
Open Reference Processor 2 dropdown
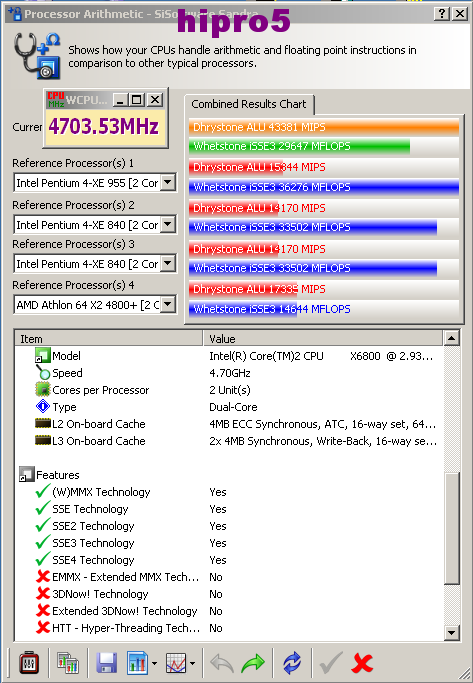click(x=168, y=224)
